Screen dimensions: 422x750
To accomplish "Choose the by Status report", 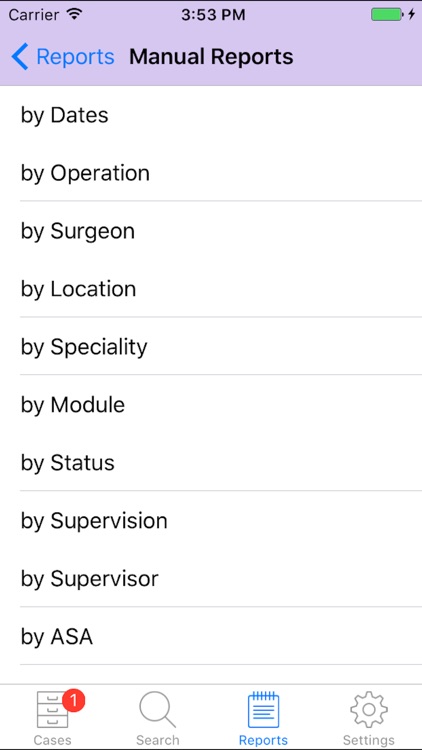I will pyautogui.click(x=211, y=462).
